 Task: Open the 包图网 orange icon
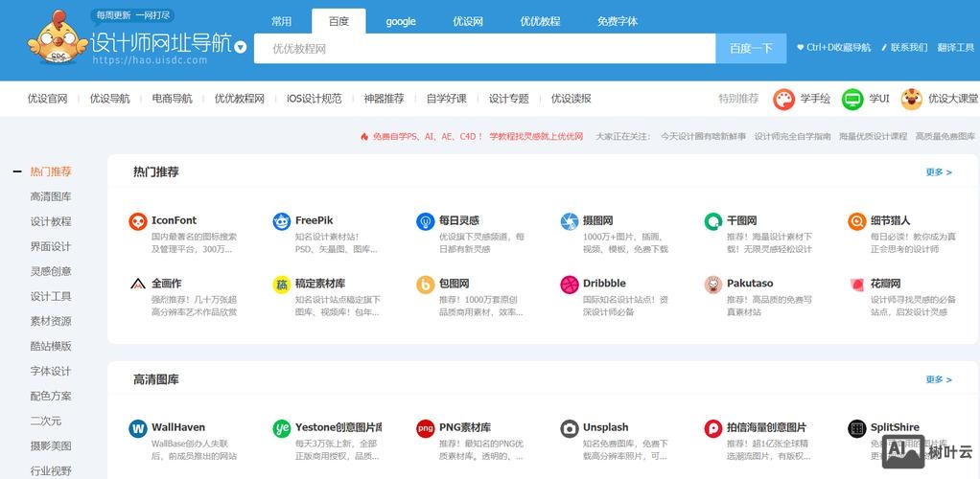tap(426, 285)
